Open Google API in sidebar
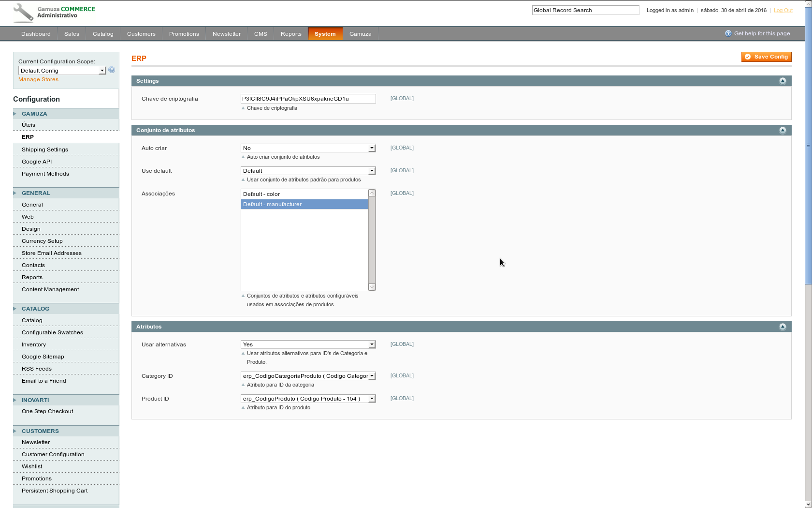The image size is (812, 508). [x=66, y=162]
